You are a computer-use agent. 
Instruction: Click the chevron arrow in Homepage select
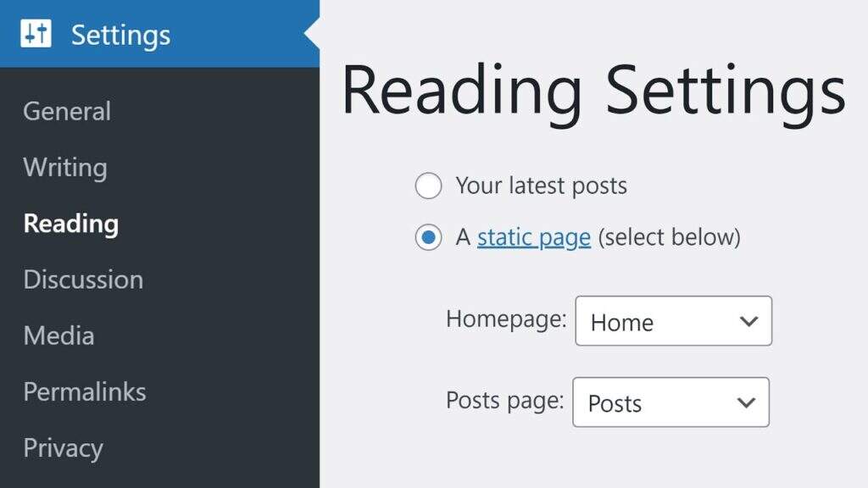point(748,321)
